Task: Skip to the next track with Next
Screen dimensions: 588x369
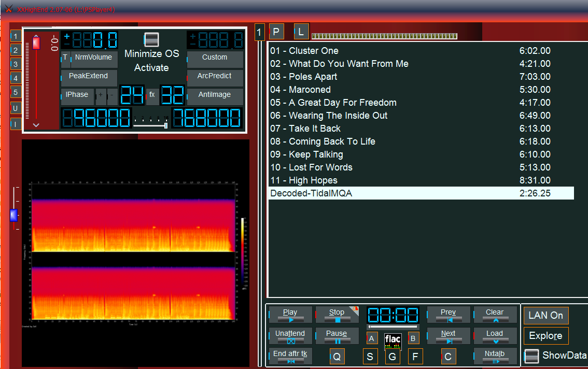Action: 449,336
